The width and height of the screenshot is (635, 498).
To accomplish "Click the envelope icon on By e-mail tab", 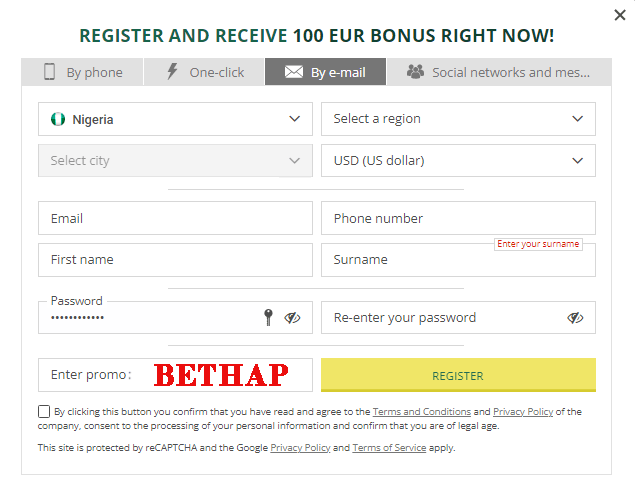I will [294, 72].
